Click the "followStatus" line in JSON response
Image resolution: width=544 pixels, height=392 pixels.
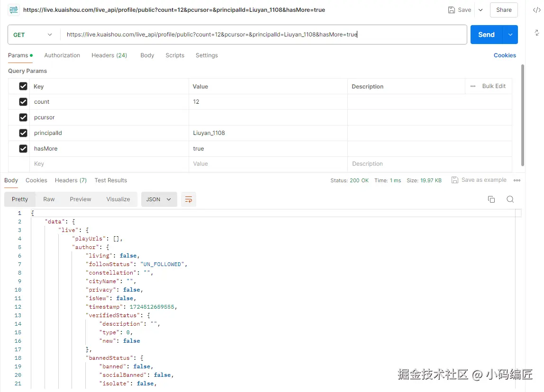(136, 264)
